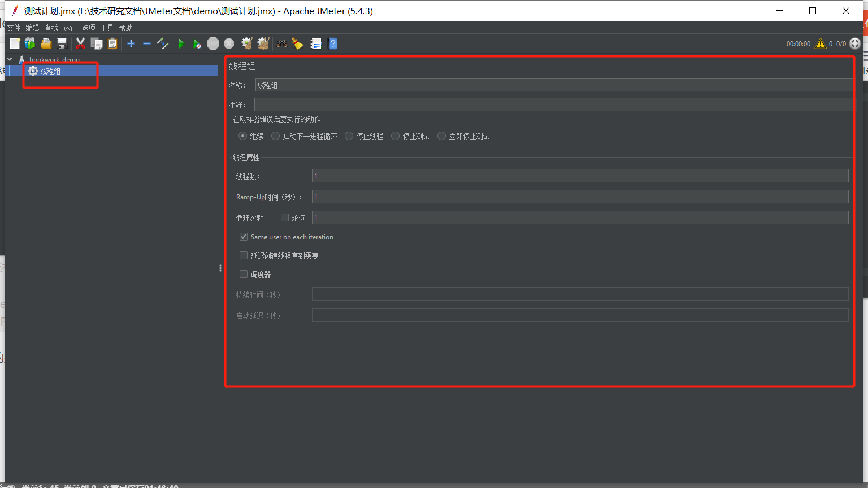Collapse the bookwork-demo tree node
This screenshot has width=868, height=488.
10,59
